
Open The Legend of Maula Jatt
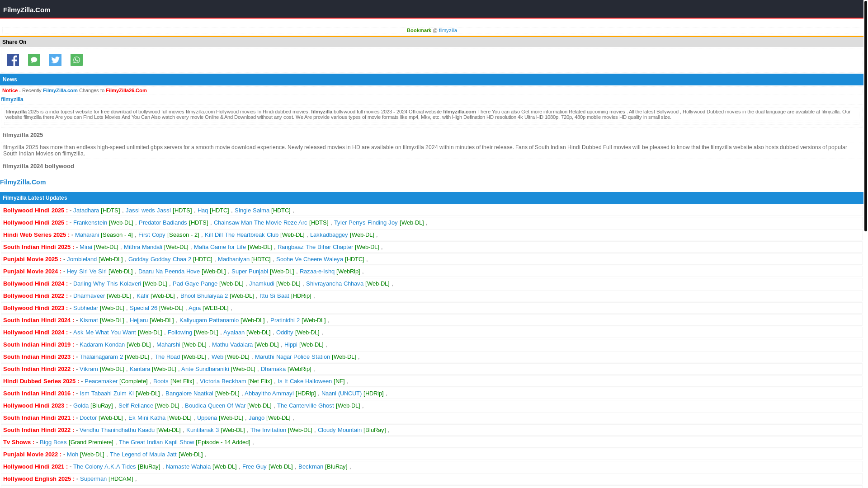[143, 455]
